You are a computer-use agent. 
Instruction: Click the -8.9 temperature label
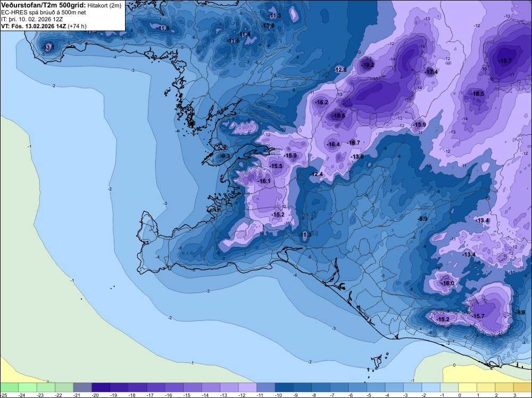[422, 219]
